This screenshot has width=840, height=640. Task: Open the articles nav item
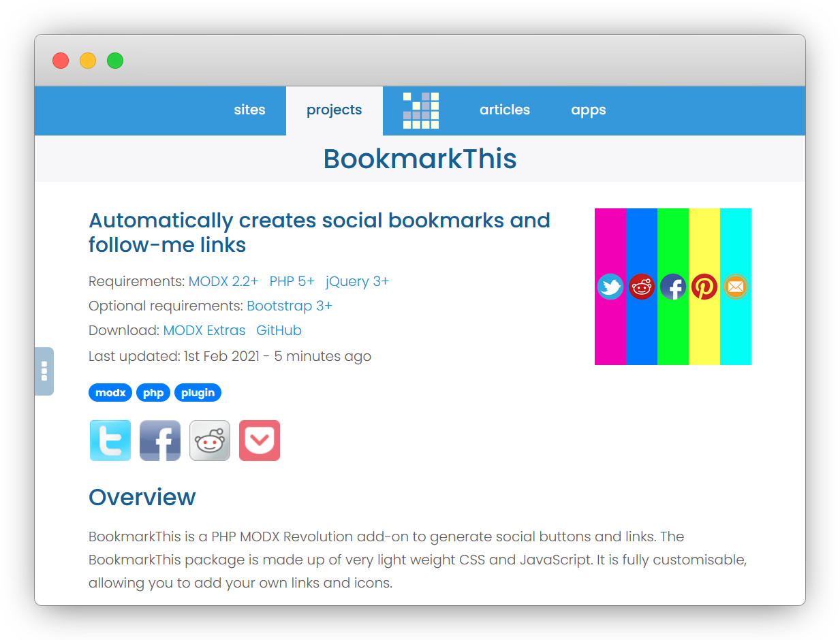pyautogui.click(x=505, y=110)
